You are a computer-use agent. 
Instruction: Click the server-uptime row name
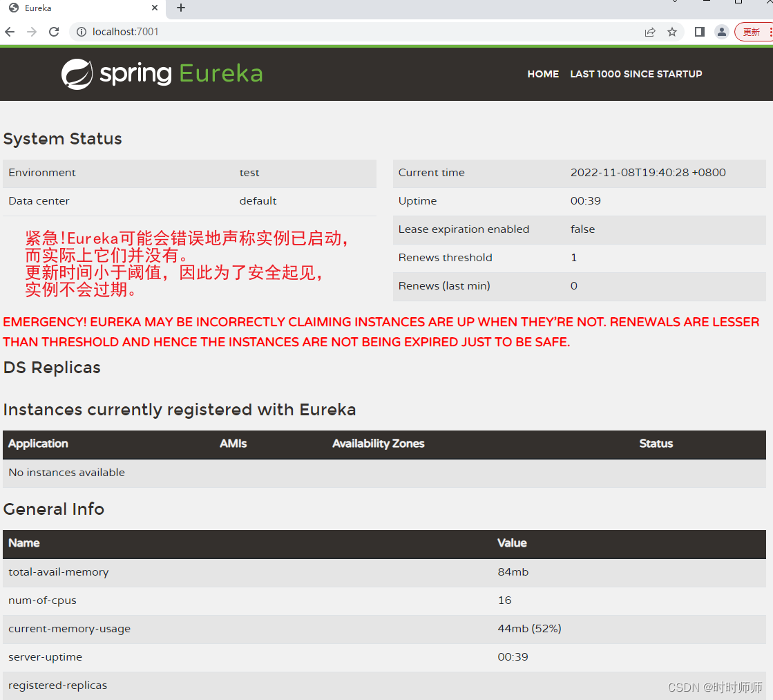click(46, 657)
